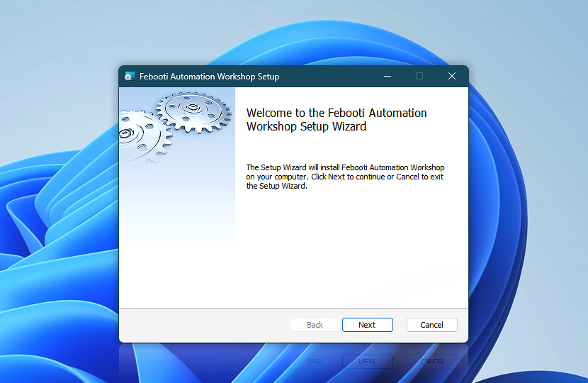The image size is (588, 383).
Task: Click the 'The Setup Wizard will install' paragraph
Action: (x=345, y=177)
